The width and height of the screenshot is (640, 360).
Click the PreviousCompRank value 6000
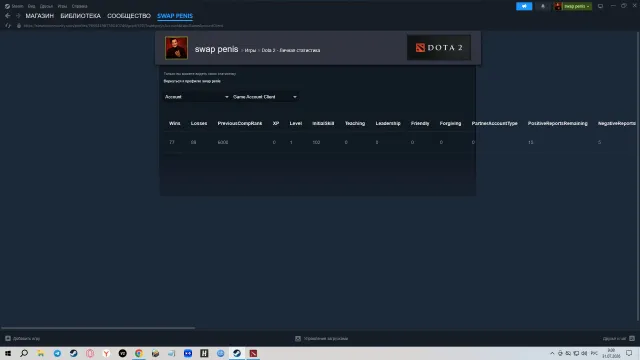click(x=223, y=142)
